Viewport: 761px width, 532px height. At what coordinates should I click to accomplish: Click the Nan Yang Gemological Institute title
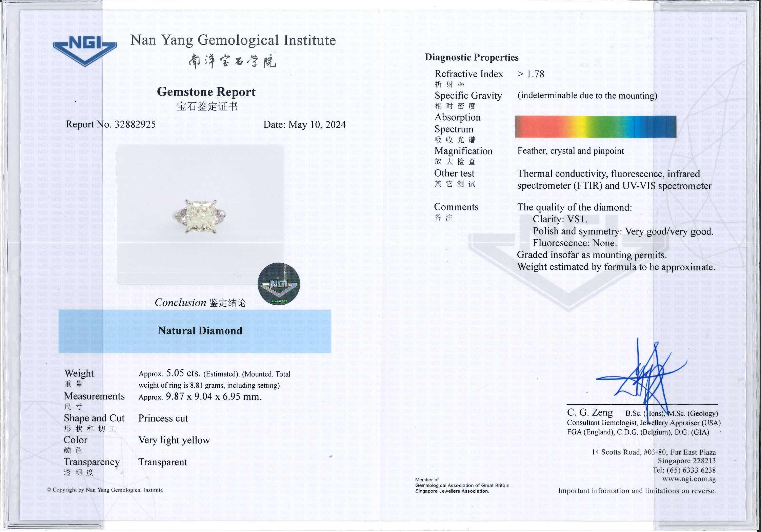pyautogui.click(x=233, y=40)
